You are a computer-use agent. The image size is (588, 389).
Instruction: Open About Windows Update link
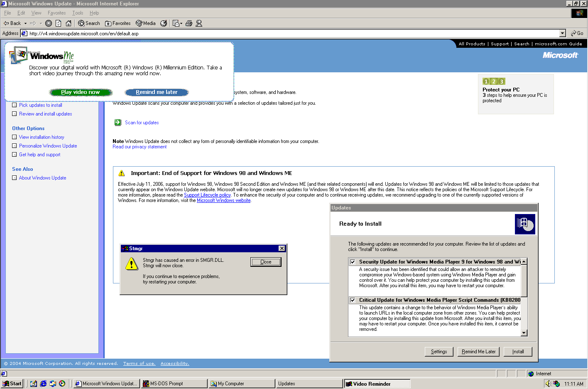43,178
